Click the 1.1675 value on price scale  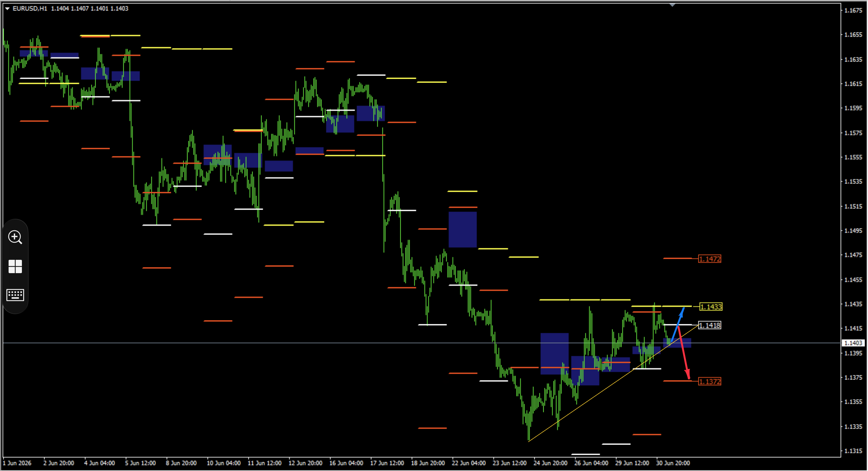[x=853, y=10]
